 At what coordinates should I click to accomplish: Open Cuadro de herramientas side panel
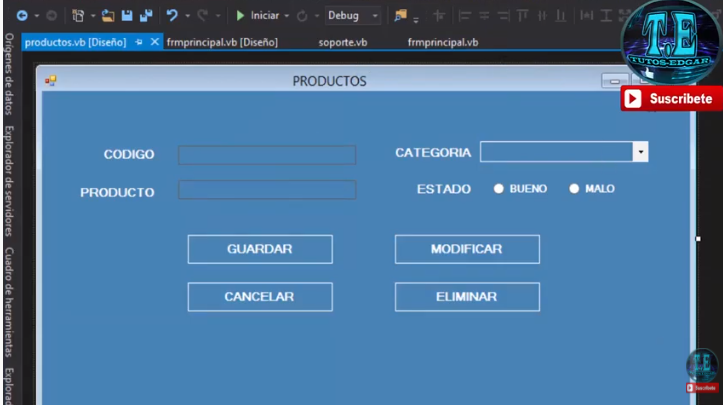pyautogui.click(x=9, y=302)
